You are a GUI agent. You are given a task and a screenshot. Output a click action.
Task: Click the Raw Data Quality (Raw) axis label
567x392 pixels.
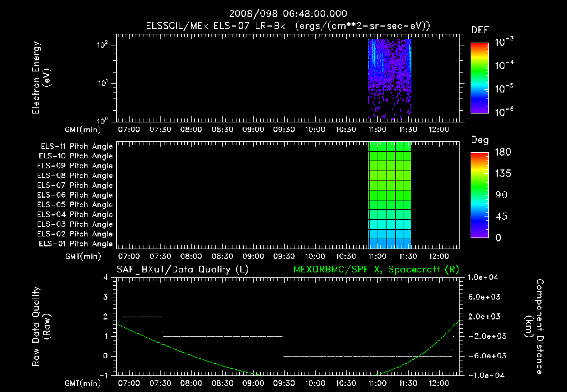click(41, 327)
